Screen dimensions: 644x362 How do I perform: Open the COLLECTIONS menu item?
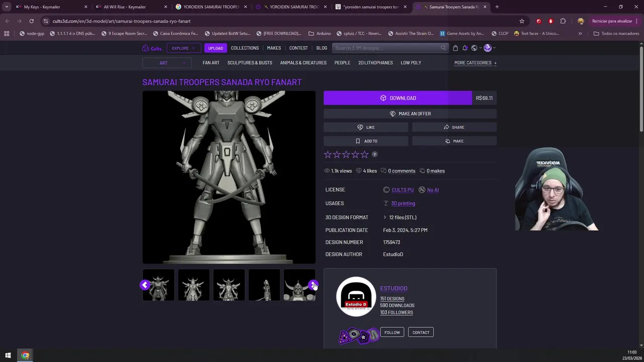245,48
